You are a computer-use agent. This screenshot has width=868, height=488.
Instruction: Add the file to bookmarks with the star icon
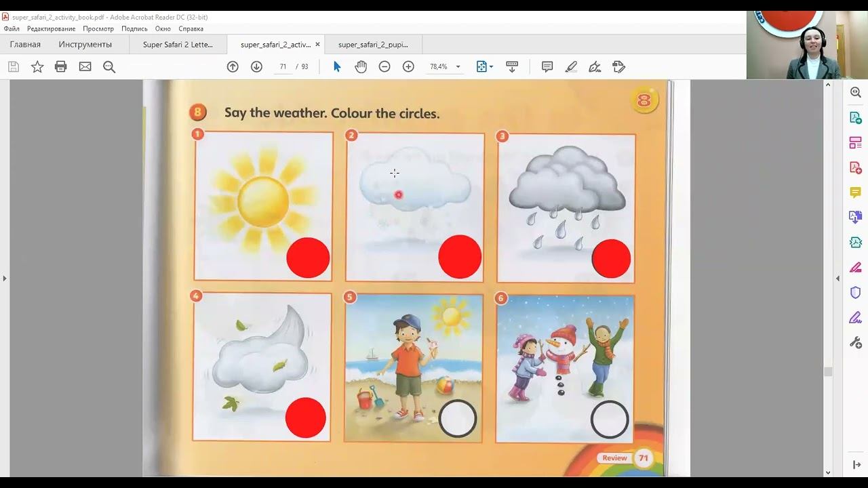pyautogui.click(x=37, y=66)
